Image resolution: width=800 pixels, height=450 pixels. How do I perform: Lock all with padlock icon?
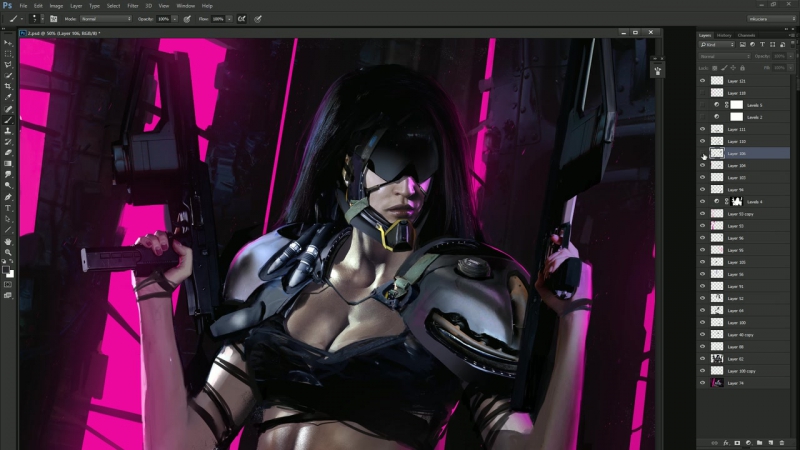point(742,68)
